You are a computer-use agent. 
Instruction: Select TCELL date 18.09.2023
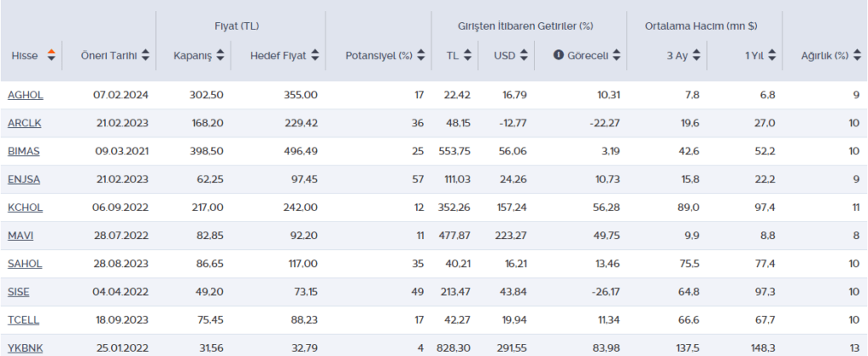[121, 320]
